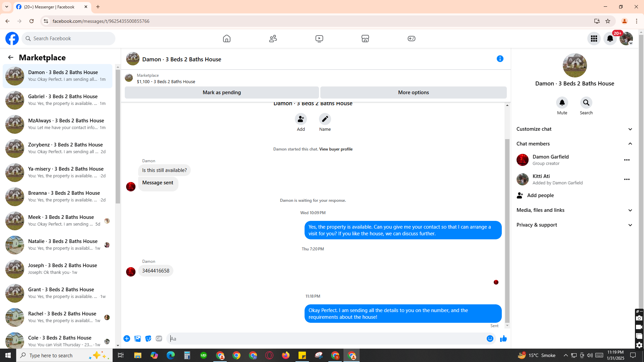The image size is (644, 362).
Task: Open Natalie conversation
Action: [x=58, y=245]
